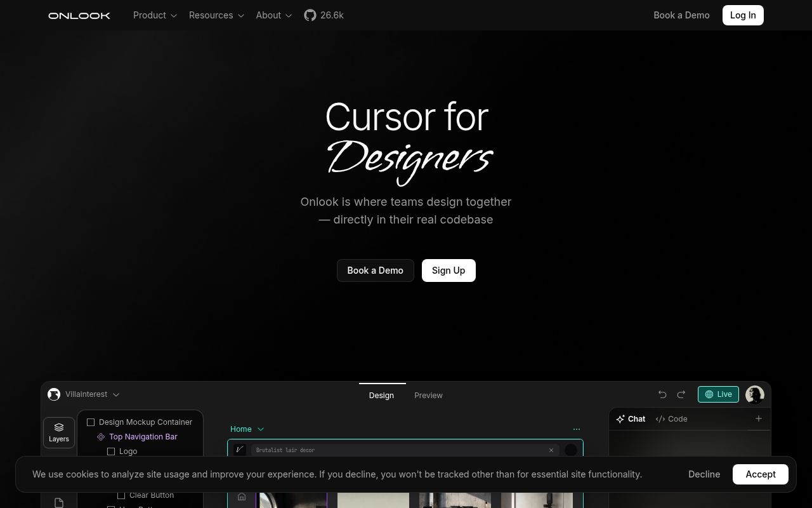812x508 pixels.
Task: Expand the Product menu
Action: (155, 15)
